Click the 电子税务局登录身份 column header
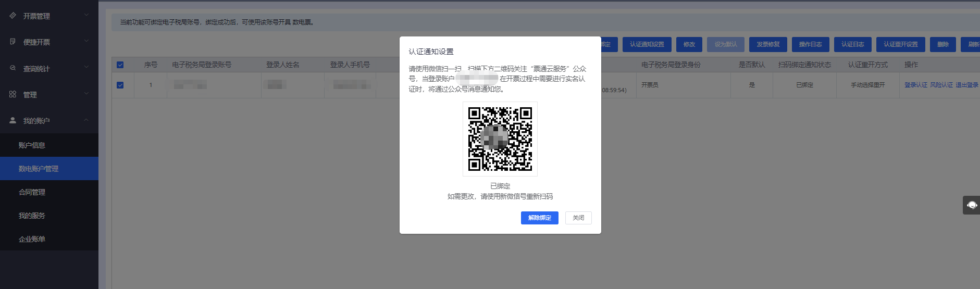 point(671,65)
